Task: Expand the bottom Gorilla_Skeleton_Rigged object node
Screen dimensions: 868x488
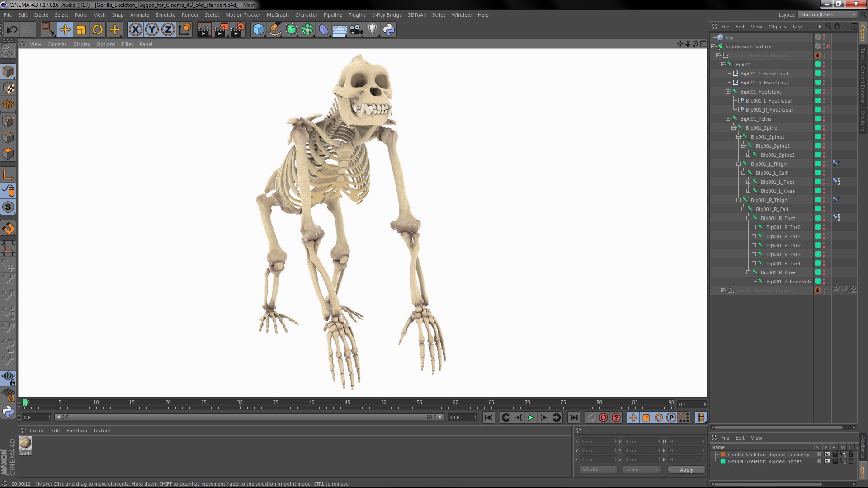Action: pyautogui.click(x=723, y=291)
